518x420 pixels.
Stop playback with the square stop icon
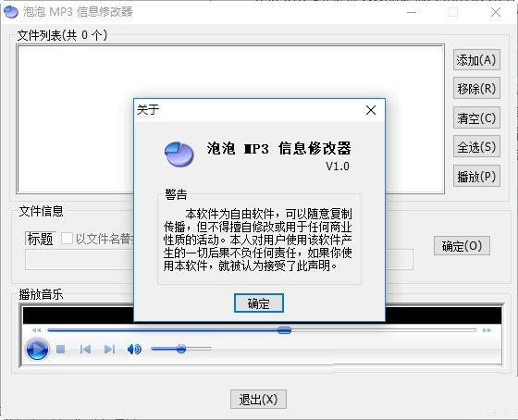click(60, 349)
